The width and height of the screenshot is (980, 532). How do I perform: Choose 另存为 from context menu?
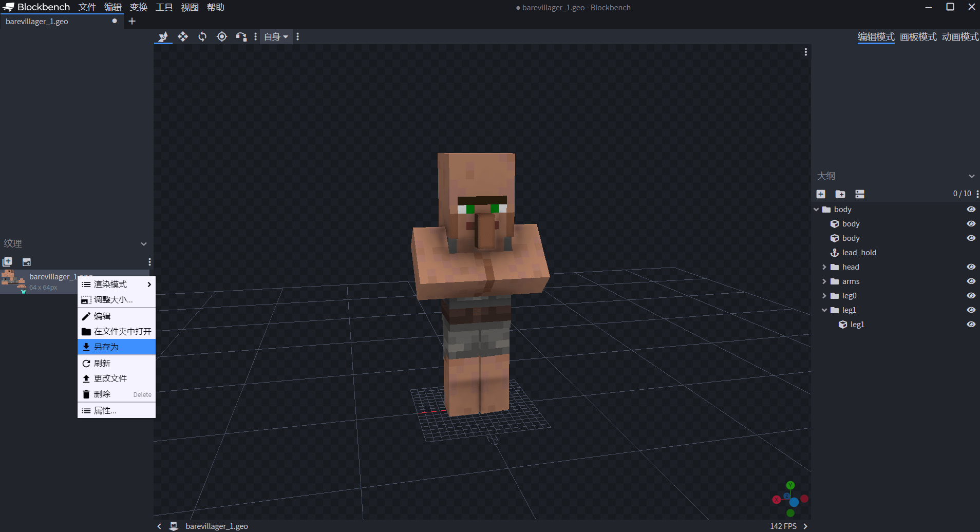117,347
